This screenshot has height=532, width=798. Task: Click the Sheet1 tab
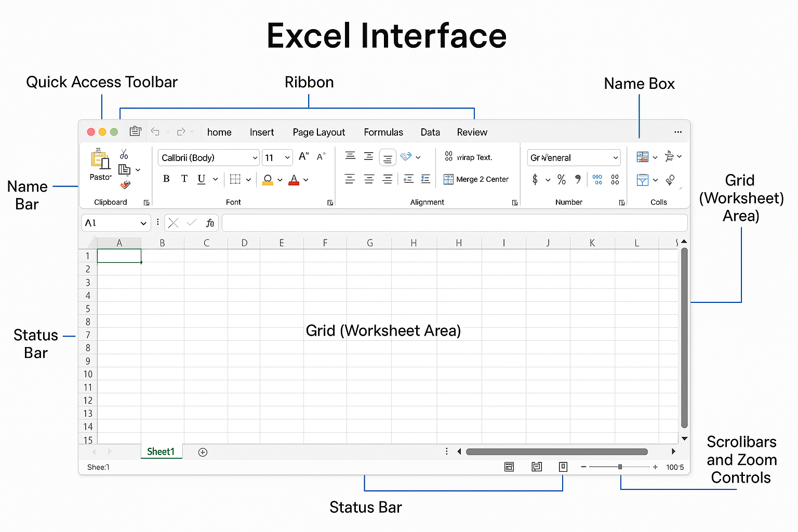tap(161, 451)
